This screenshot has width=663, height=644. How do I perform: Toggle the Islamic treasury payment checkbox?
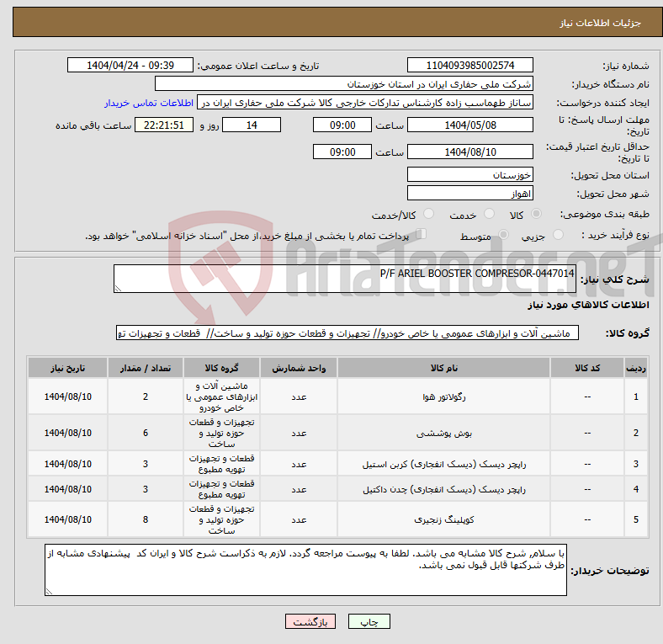tap(422, 234)
